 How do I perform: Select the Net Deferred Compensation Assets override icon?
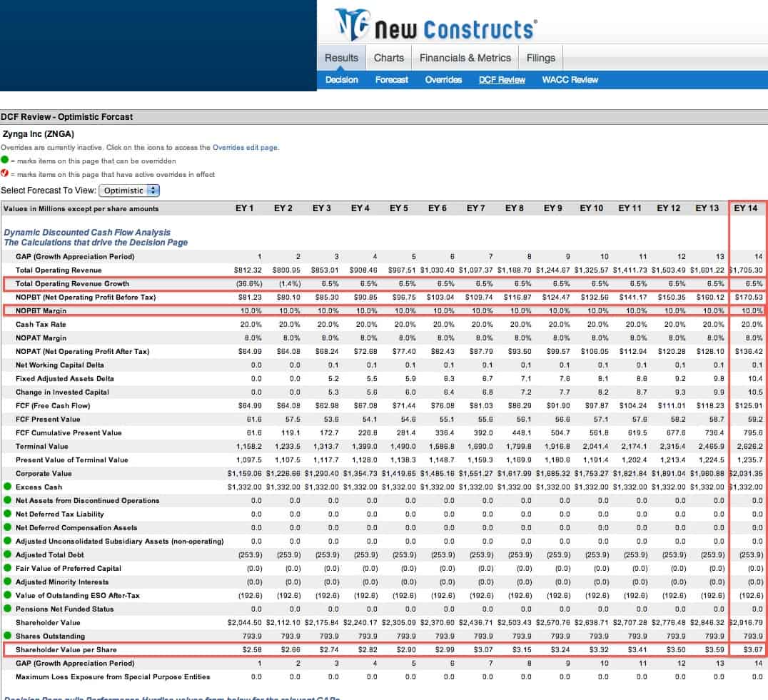pos(7,527)
